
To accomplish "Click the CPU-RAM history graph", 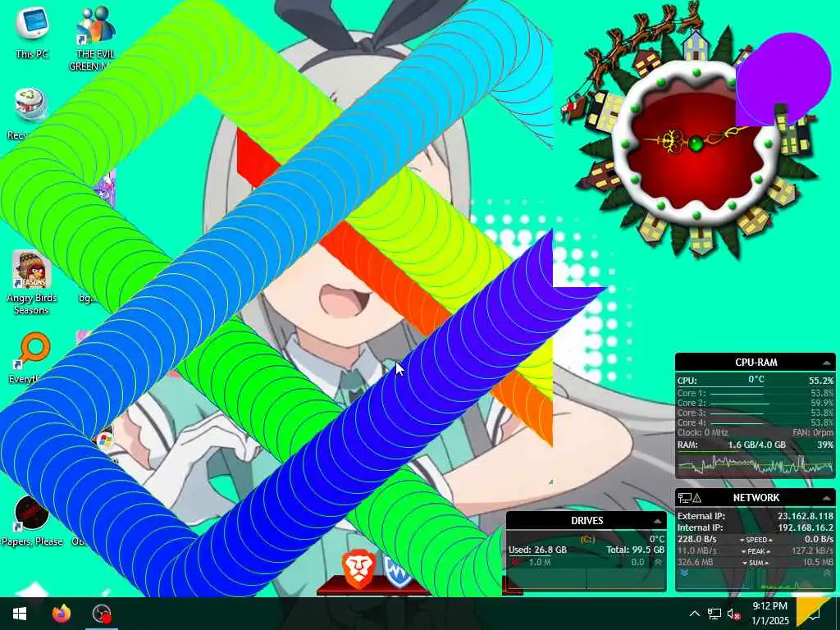I will point(756,465).
